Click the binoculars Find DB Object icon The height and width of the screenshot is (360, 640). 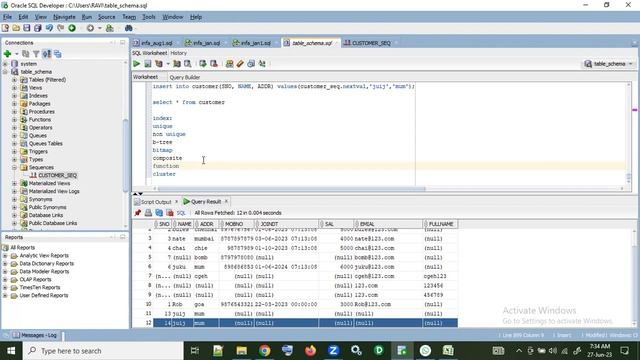(129, 28)
